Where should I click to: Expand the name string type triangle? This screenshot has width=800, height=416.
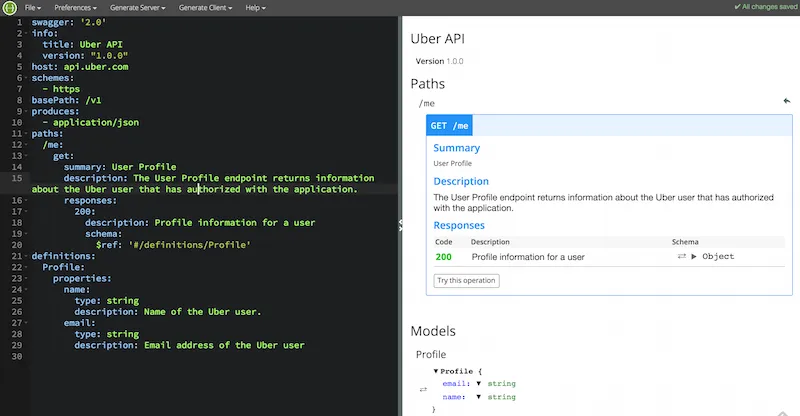pyautogui.click(x=479, y=397)
